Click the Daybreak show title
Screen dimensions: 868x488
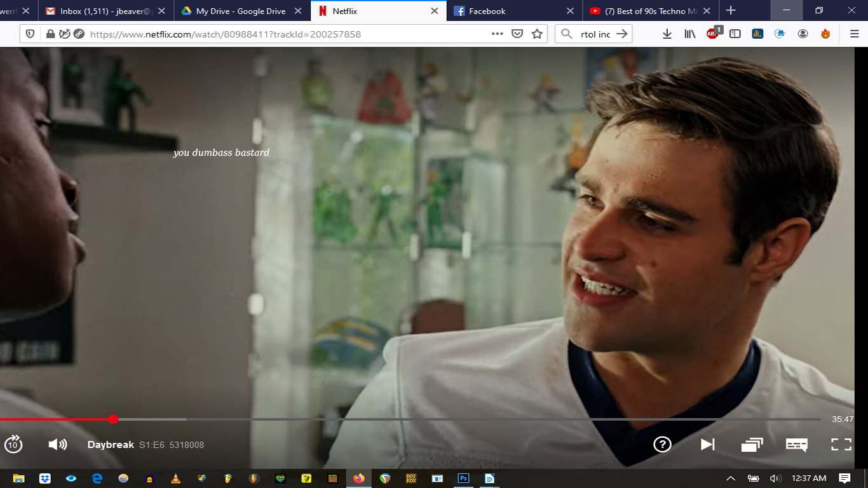click(x=111, y=445)
